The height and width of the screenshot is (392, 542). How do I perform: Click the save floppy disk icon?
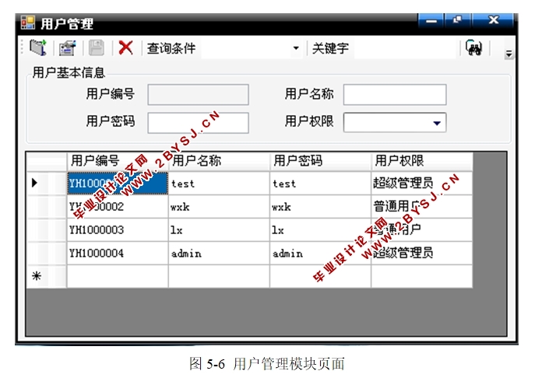96,48
